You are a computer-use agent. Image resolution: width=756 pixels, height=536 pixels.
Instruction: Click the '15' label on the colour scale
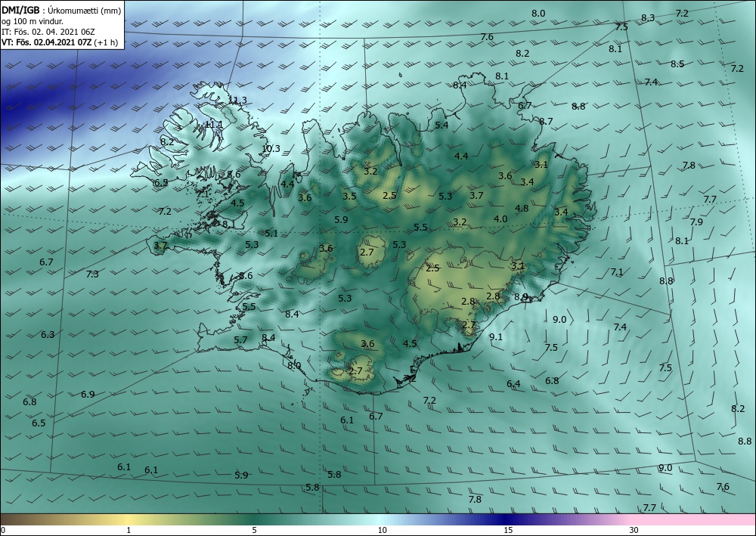(508, 530)
